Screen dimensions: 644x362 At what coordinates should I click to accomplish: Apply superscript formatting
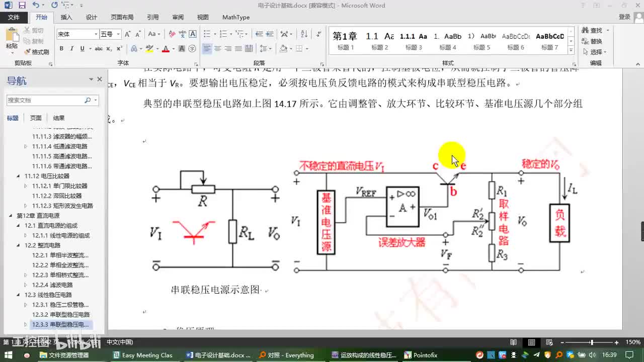[x=119, y=49]
